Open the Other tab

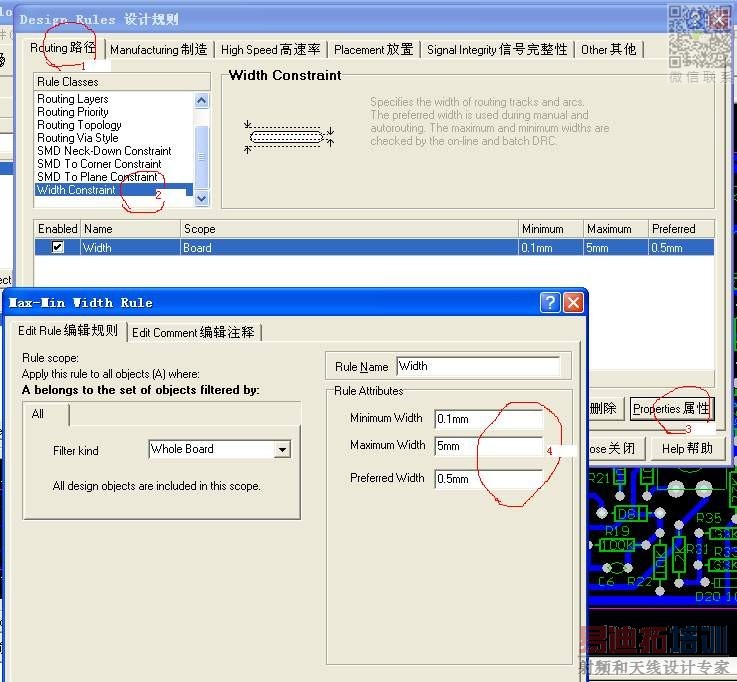(x=608, y=49)
